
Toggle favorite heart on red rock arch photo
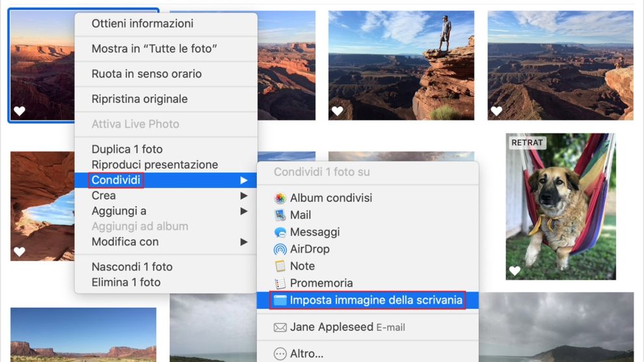tap(20, 251)
